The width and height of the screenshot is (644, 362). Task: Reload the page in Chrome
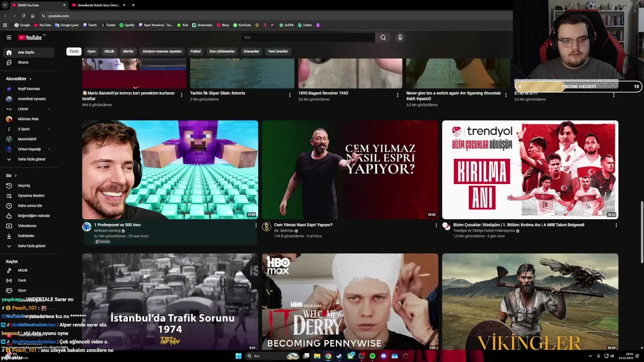click(x=23, y=16)
